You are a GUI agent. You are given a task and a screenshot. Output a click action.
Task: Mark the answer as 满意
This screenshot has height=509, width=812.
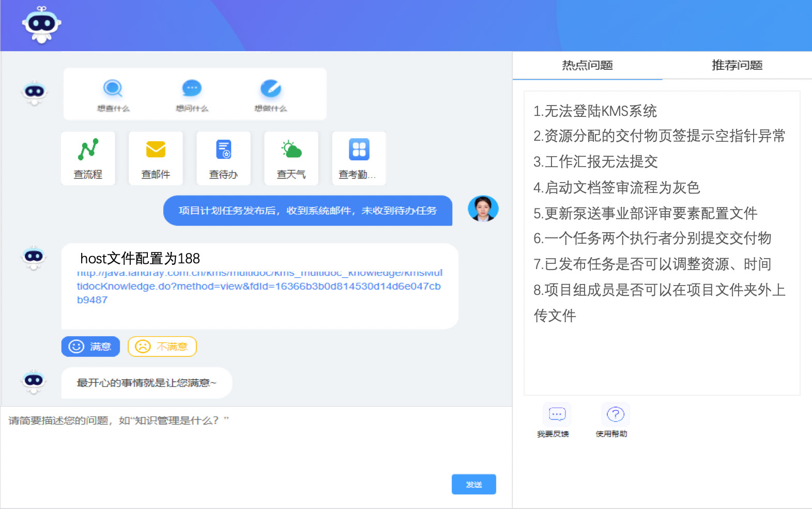[x=90, y=347]
